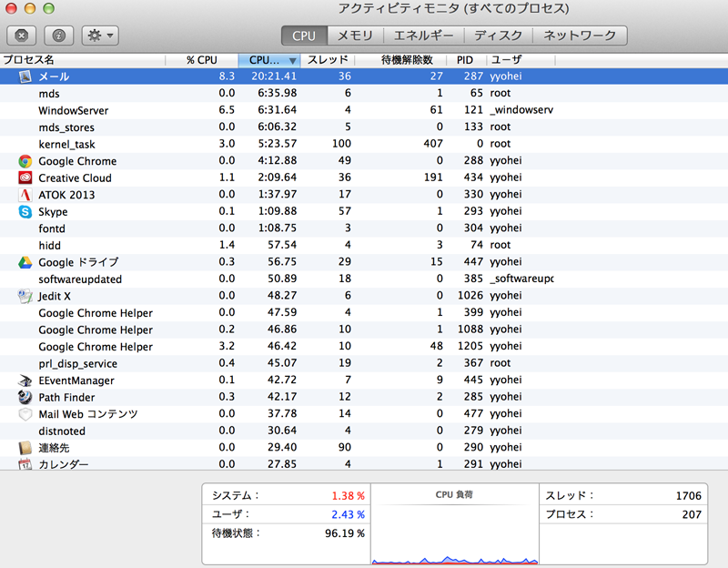Click the EEventManager process icon

tap(25, 380)
